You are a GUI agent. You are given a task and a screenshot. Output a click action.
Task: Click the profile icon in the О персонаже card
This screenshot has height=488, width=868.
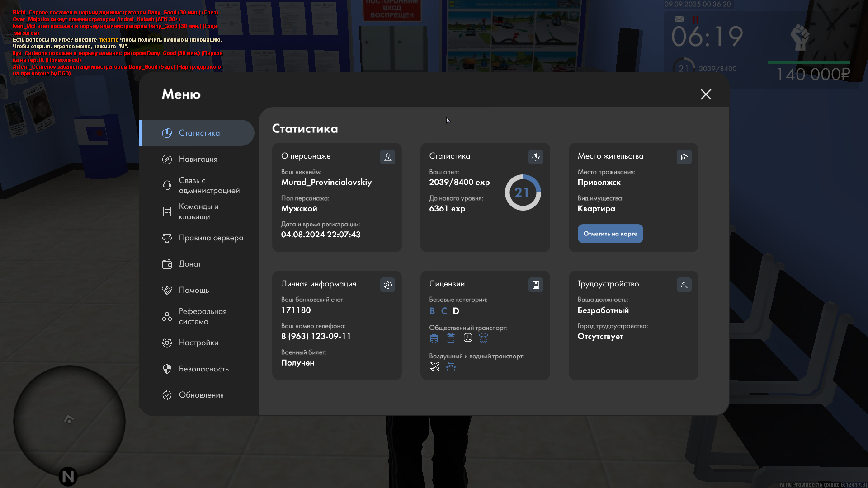[x=387, y=157]
